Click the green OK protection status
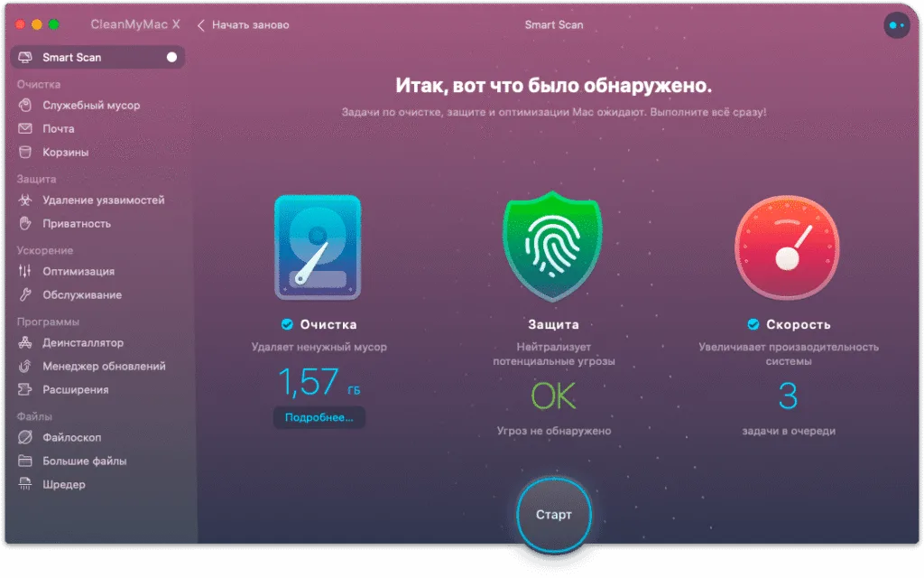This screenshot has height=578, width=924. click(553, 396)
